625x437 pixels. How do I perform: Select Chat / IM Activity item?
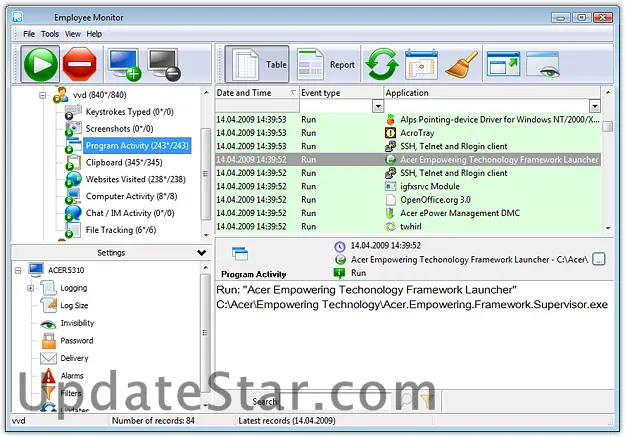pyautogui.click(x=130, y=213)
